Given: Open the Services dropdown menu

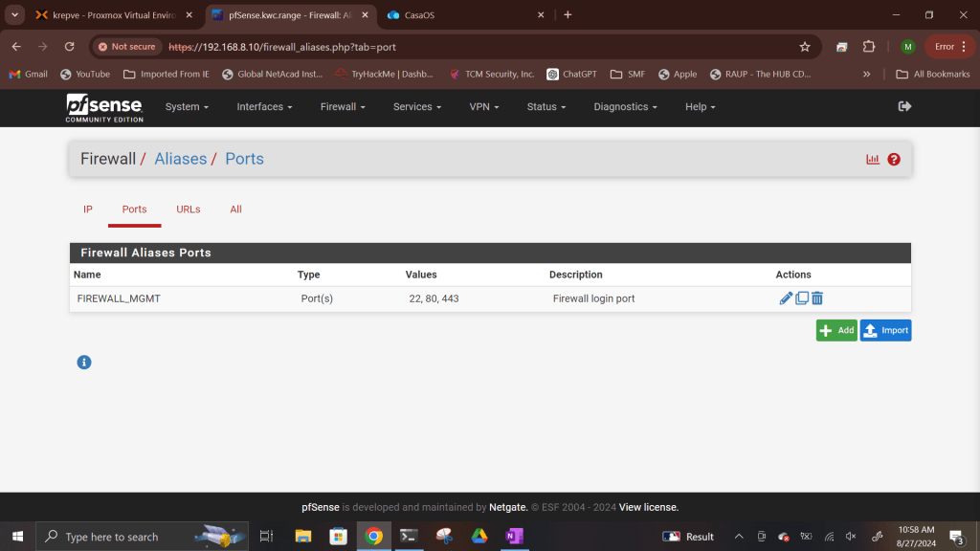Looking at the screenshot, I should pos(417,107).
